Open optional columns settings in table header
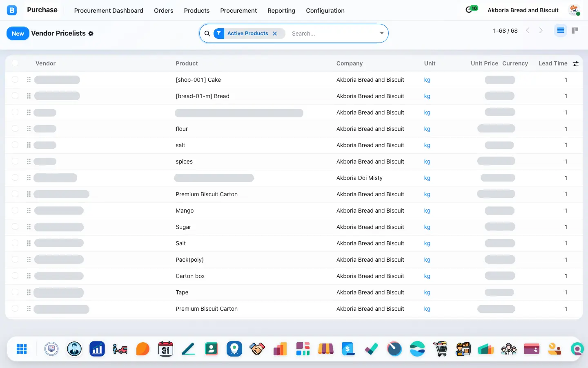This screenshot has height=368, width=588. click(576, 63)
